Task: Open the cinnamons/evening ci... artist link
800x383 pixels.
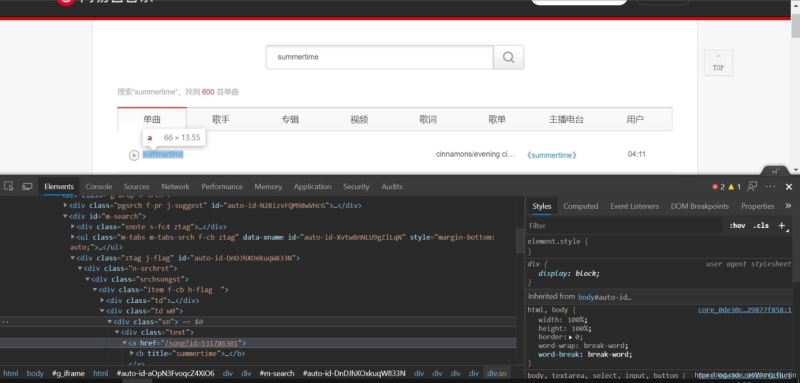Action: coord(476,154)
